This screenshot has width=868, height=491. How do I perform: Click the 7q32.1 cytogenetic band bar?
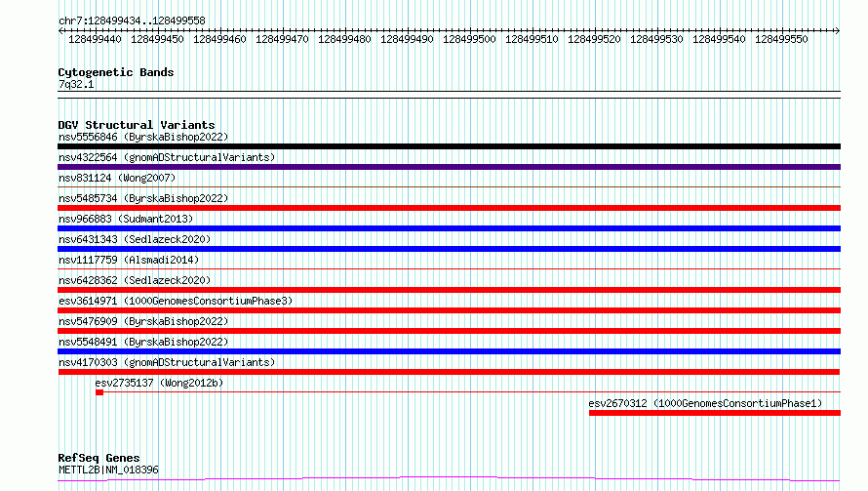449,95
